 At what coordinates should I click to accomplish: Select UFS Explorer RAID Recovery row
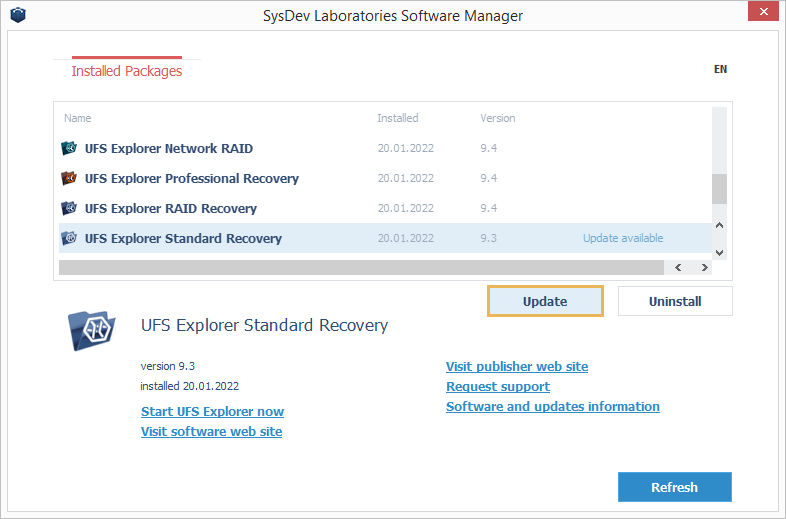(x=385, y=208)
